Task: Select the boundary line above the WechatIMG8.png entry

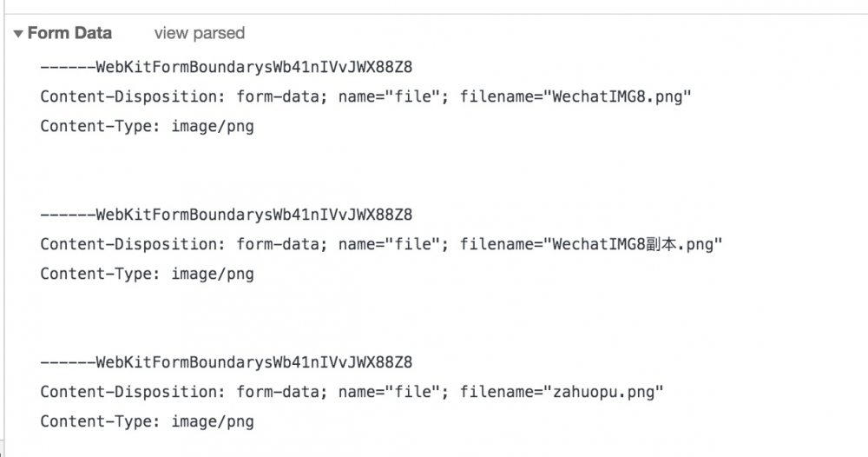Action: pos(226,67)
